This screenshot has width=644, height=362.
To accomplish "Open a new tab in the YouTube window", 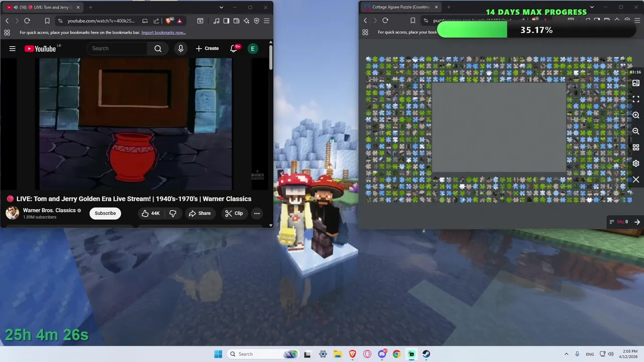I will coord(91,8).
